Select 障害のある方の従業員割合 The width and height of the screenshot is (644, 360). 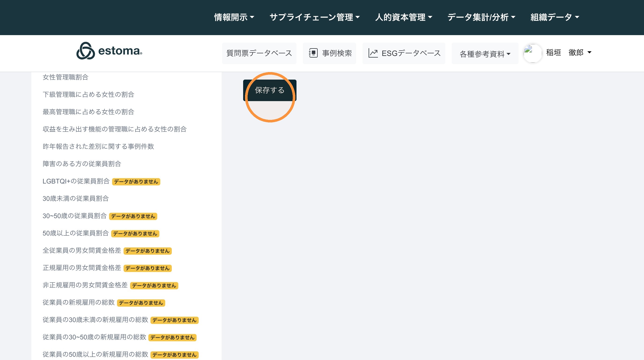click(82, 164)
